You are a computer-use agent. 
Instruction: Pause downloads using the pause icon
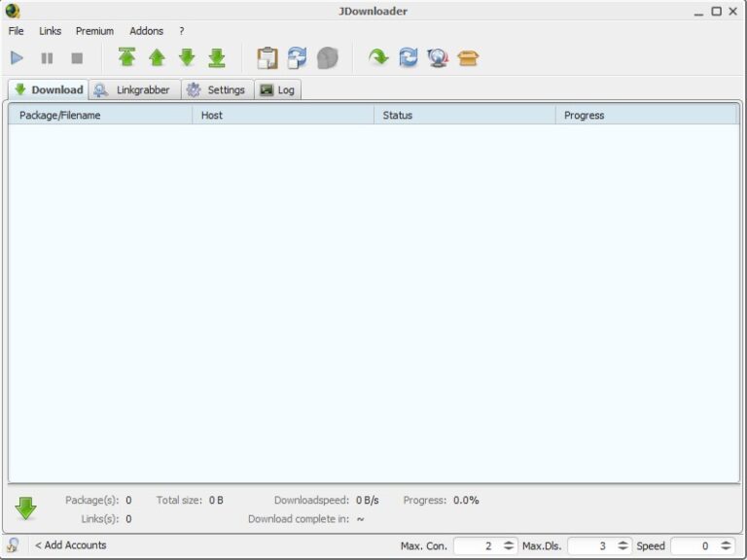(x=47, y=58)
